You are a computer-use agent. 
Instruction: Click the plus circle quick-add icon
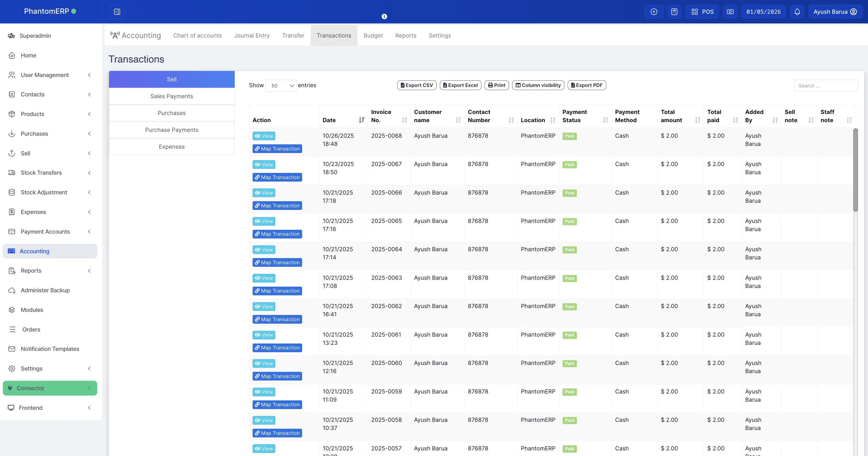pyautogui.click(x=654, y=12)
